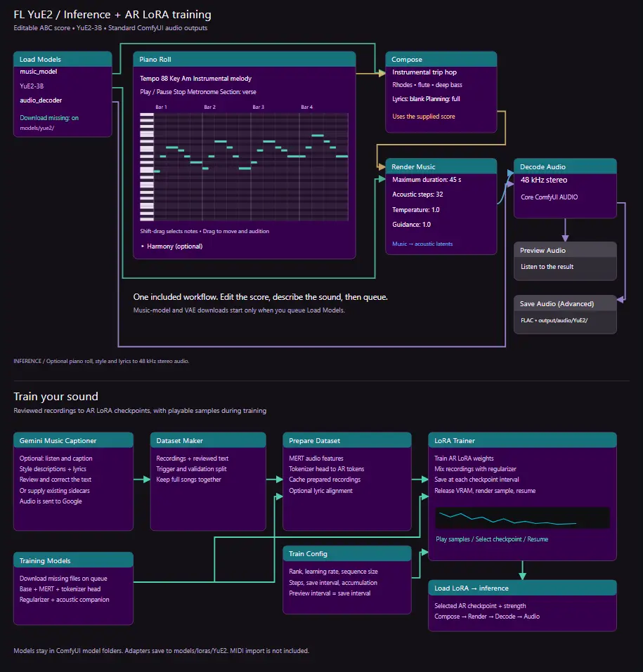Select the LoRA Trainer node title
The height and width of the screenshot is (672, 643).
pos(455,440)
